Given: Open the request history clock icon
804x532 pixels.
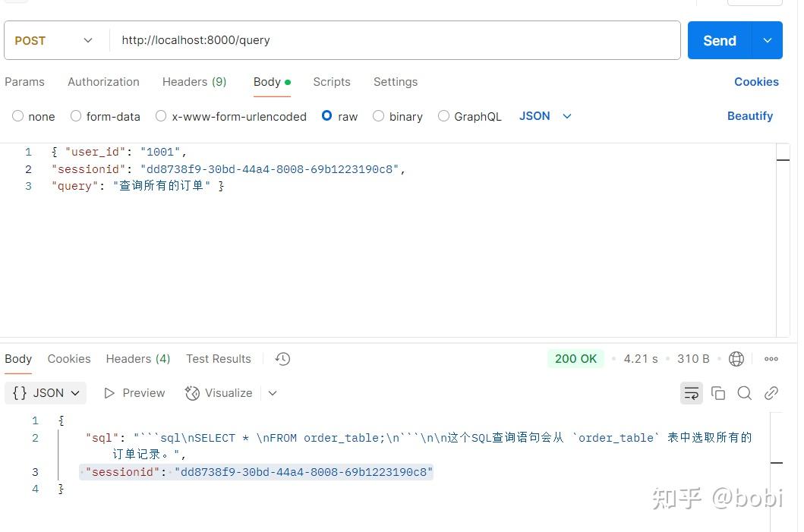Looking at the screenshot, I should tap(282, 358).
